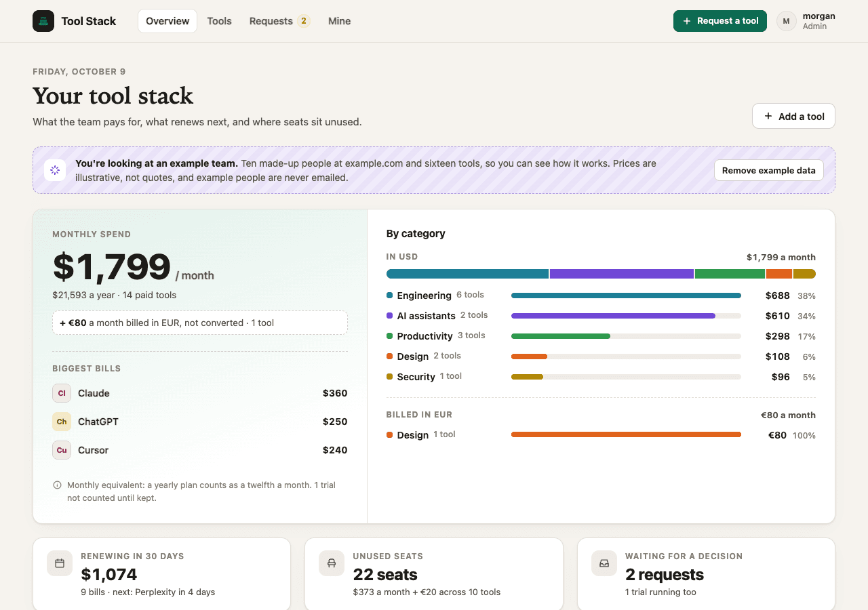The image size is (868, 610).
Task: Click Remove example data
Action: click(769, 170)
